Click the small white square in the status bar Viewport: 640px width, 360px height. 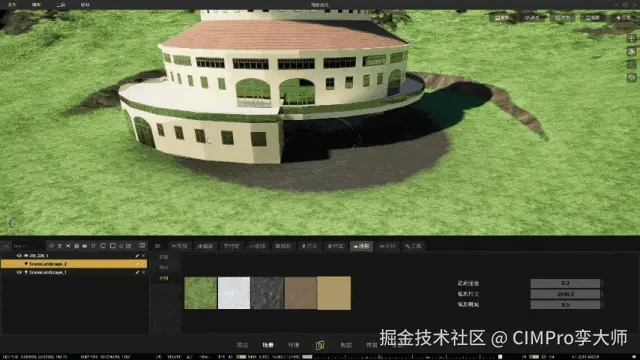pyautogui.click(x=500, y=357)
